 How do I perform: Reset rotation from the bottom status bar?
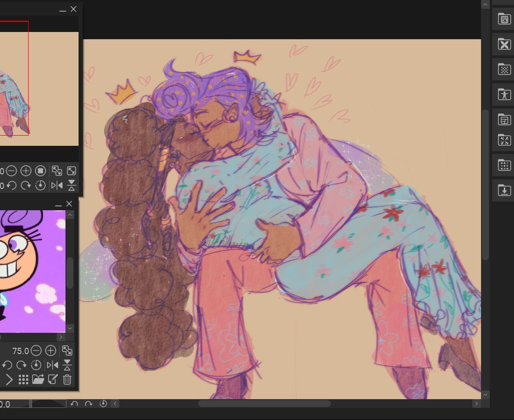(x=103, y=404)
